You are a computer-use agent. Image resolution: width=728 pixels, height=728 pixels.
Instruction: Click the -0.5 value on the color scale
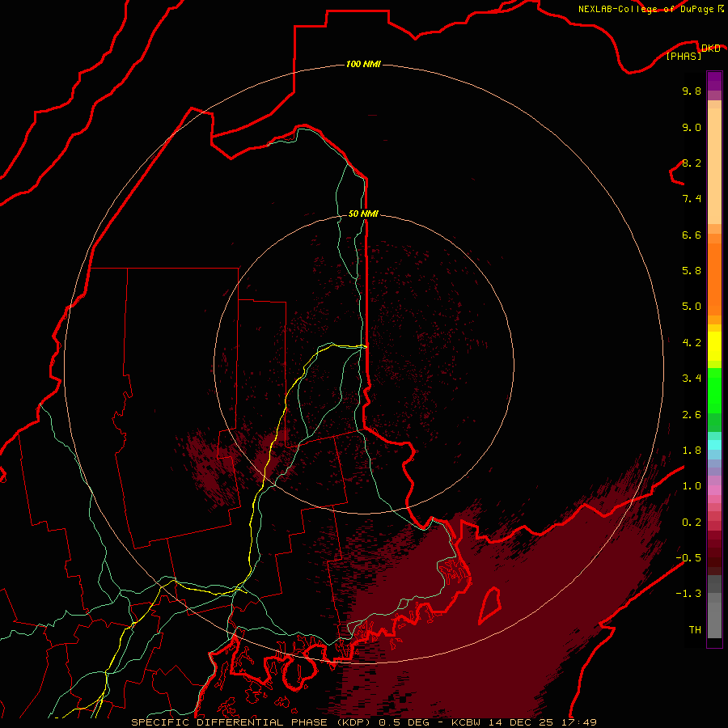coord(688,558)
